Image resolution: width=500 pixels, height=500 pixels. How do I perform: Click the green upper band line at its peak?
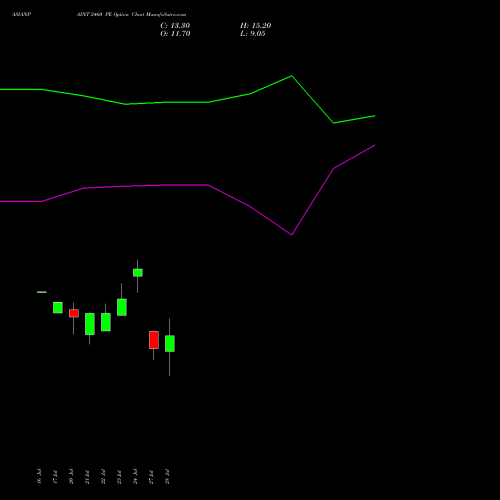292,76
